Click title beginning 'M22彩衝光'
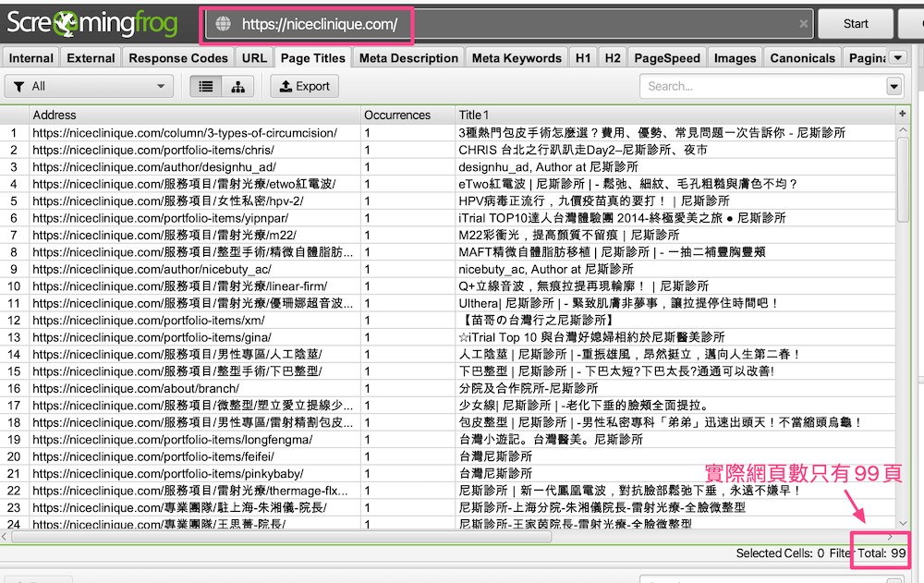Image resolution: width=924 pixels, height=583 pixels. click(569, 236)
